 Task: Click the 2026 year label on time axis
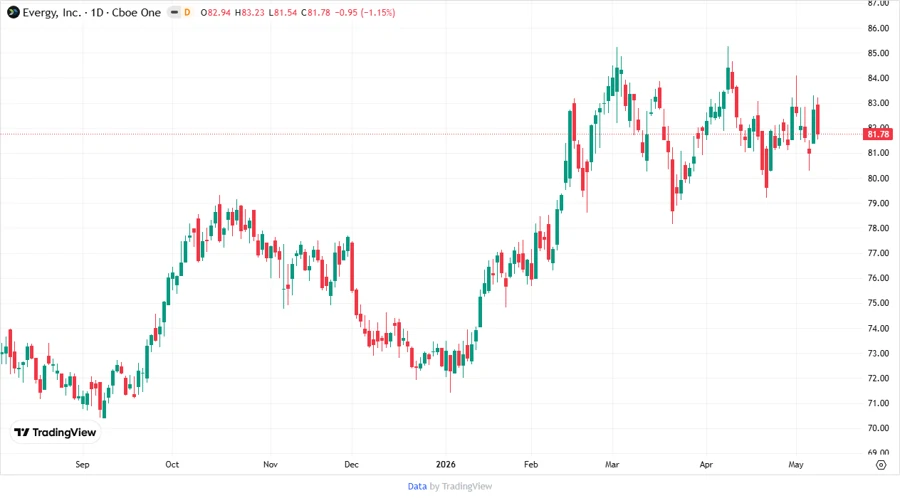click(445, 464)
